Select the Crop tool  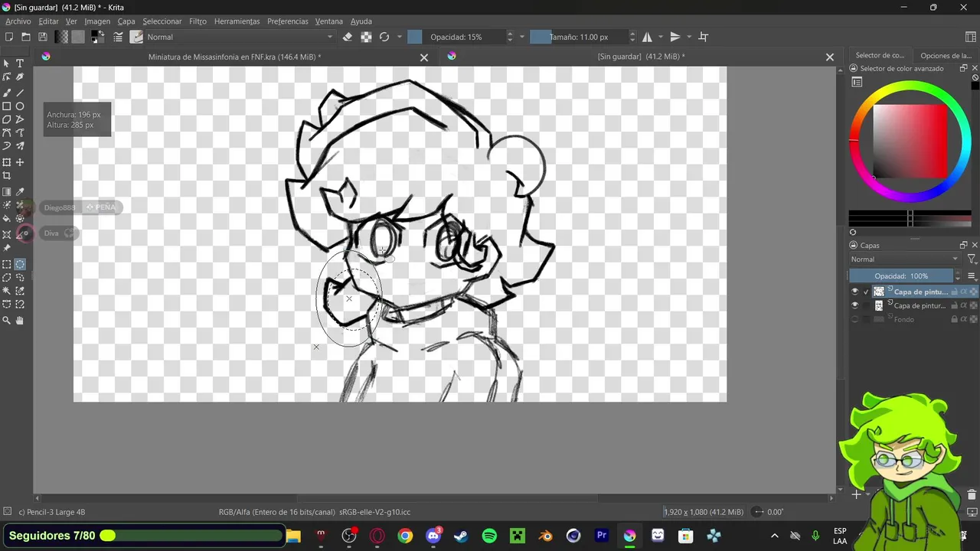(x=7, y=176)
